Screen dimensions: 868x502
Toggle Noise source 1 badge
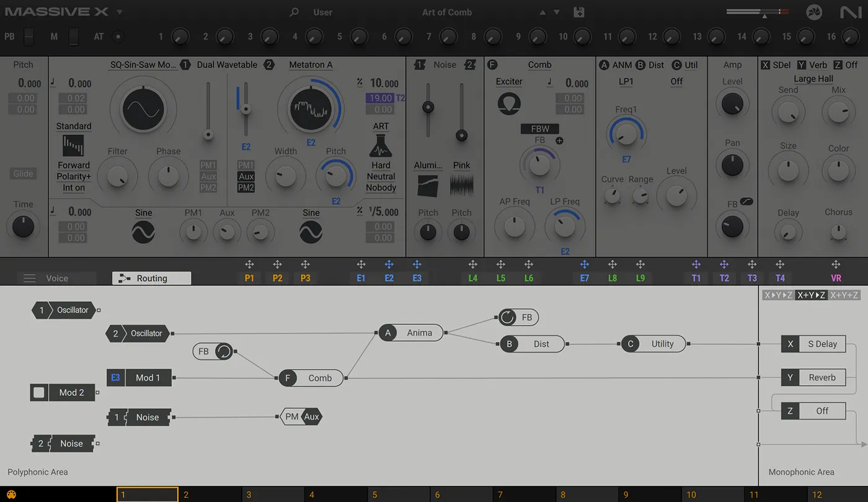click(420, 65)
